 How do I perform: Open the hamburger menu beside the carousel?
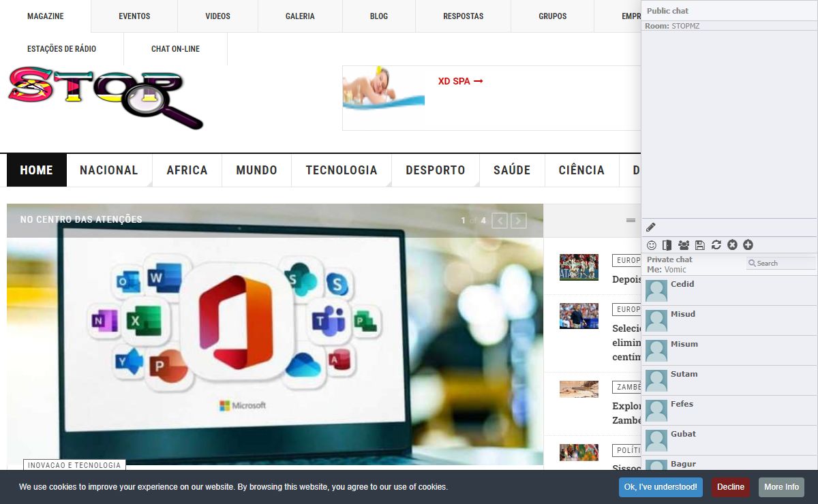[631, 221]
